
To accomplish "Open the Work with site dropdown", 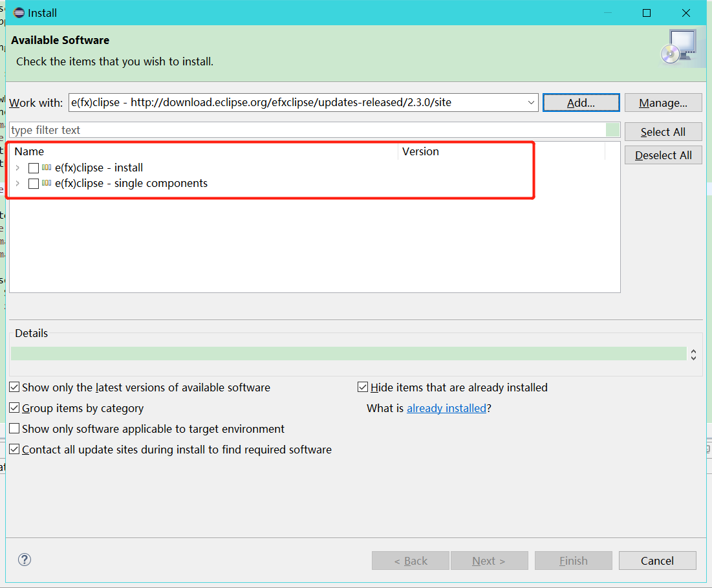I will [x=530, y=102].
